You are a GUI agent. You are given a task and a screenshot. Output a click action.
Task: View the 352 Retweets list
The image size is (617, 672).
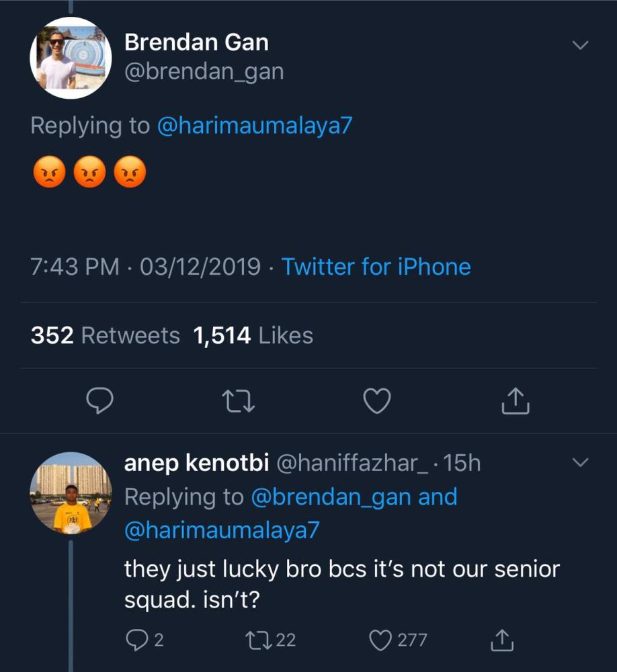coord(106,335)
